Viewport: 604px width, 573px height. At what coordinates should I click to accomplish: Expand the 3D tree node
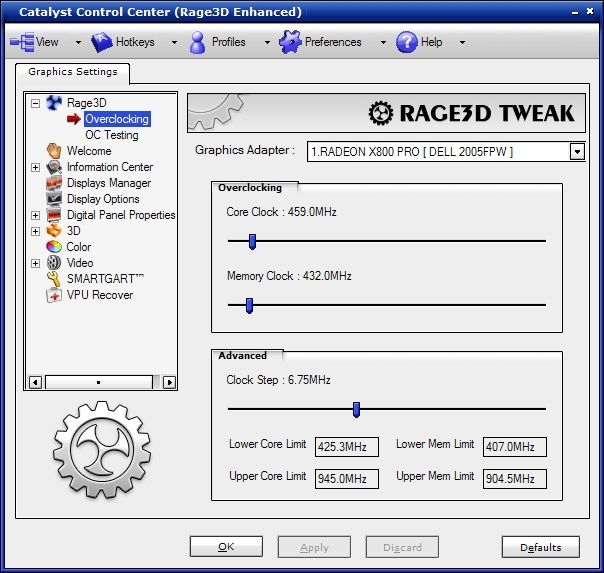coord(35,231)
